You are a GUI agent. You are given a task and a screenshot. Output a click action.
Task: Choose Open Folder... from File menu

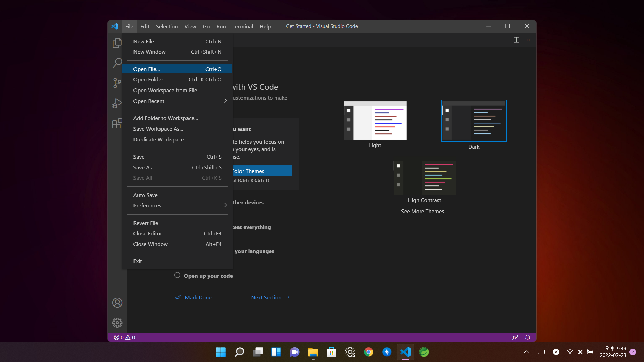tap(150, 80)
